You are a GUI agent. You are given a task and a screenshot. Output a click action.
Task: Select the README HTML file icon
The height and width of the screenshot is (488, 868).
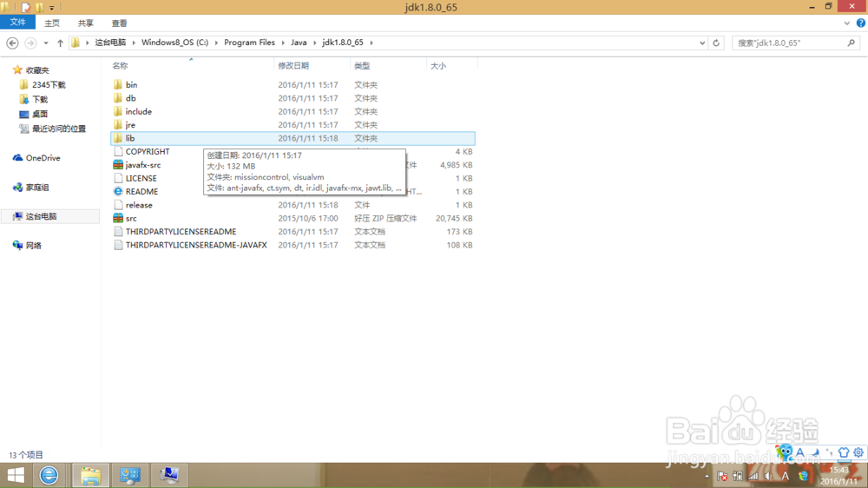118,191
